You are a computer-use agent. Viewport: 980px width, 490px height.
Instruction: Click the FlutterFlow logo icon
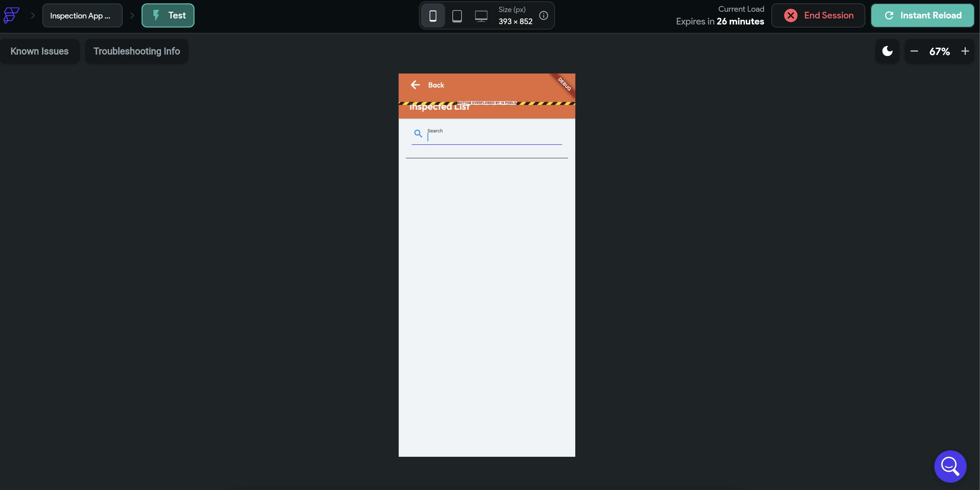coord(11,15)
